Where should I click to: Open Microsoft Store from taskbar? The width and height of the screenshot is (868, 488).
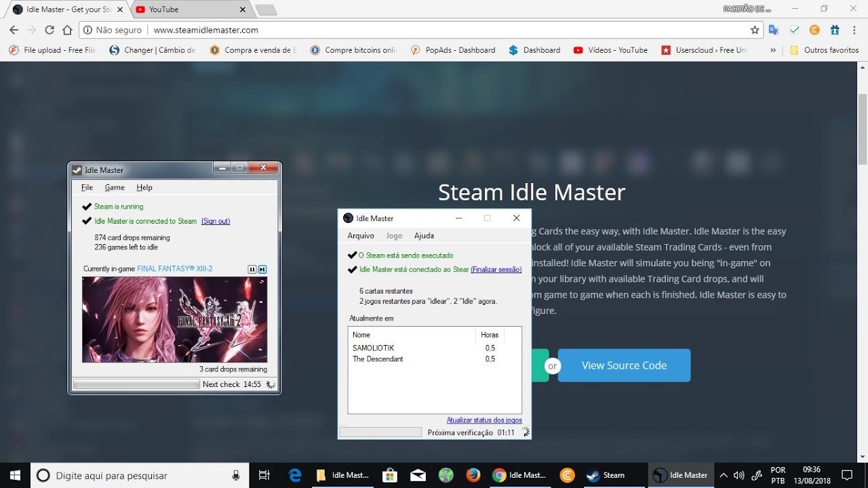(x=389, y=475)
